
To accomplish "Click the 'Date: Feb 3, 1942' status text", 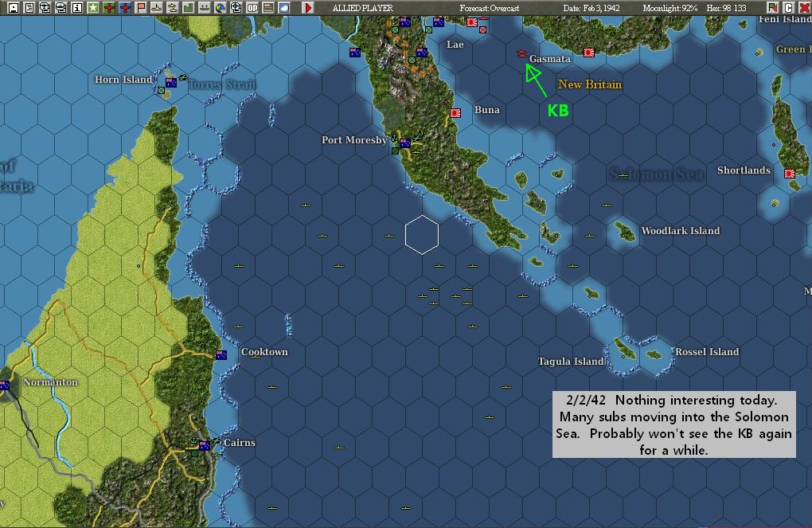I will [591, 8].
